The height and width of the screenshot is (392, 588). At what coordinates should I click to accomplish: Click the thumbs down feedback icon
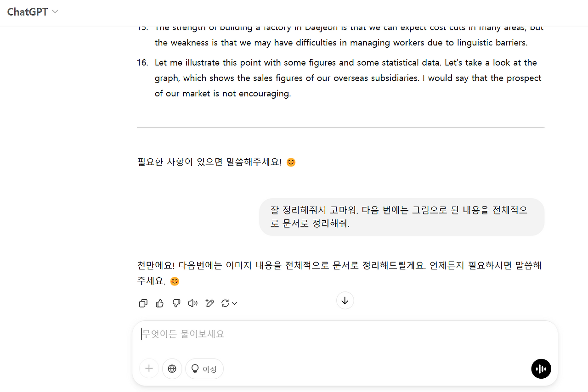click(x=176, y=303)
